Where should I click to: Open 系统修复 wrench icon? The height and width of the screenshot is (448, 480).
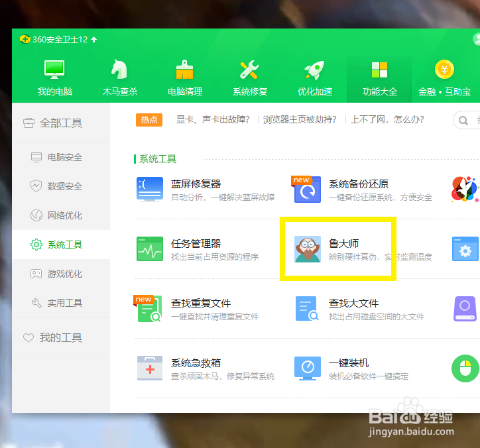click(249, 69)
